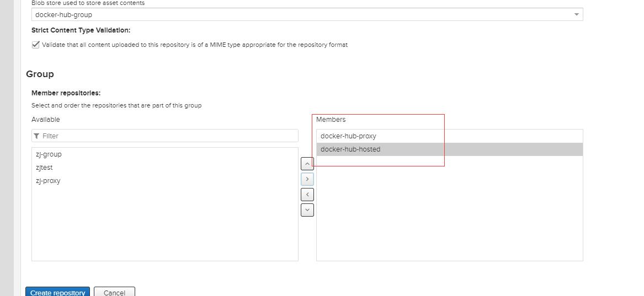Click the Create repository button
This screenshot has height=296, width=644.
coord(57,292)
